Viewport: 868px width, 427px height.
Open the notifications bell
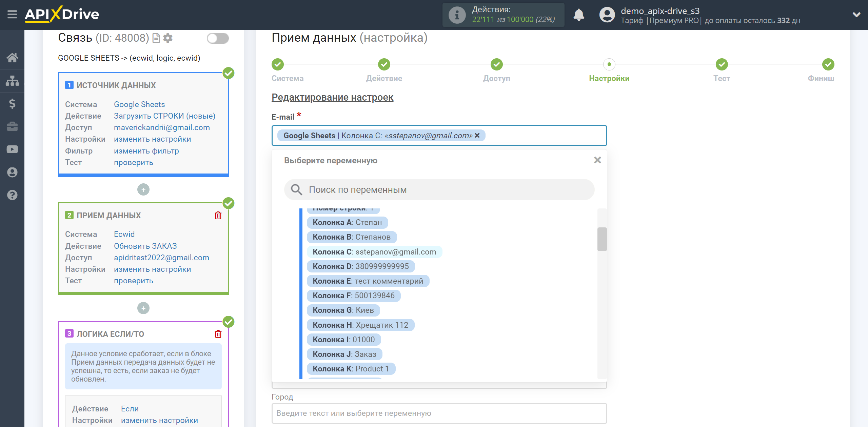(579, 15)
